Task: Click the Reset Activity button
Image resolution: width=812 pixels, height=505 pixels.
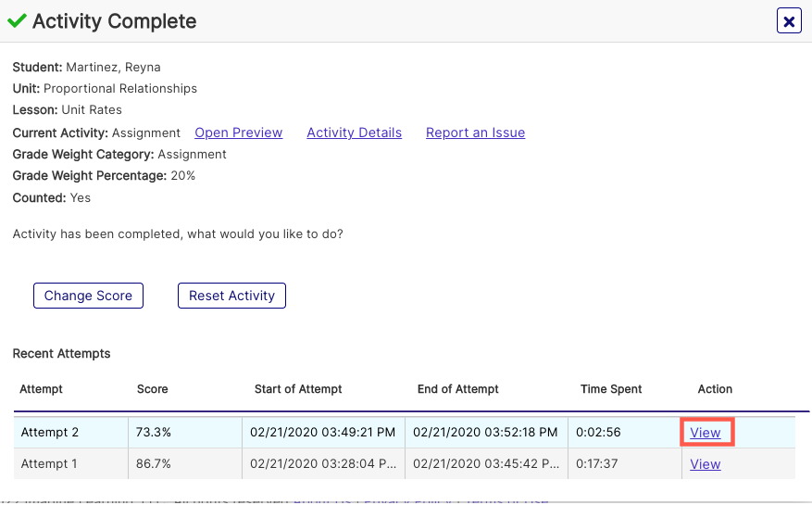Action: pyautogui.click(x=231, y=296)
